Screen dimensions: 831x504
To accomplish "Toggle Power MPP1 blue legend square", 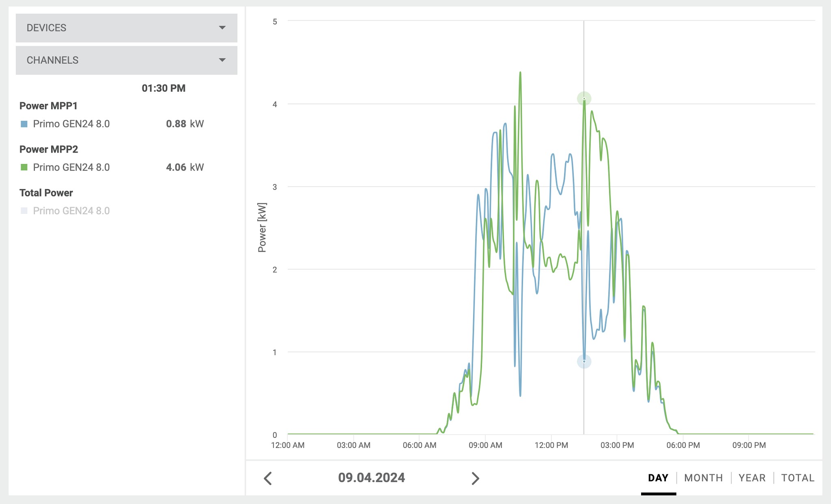I will tap(24, 124).
